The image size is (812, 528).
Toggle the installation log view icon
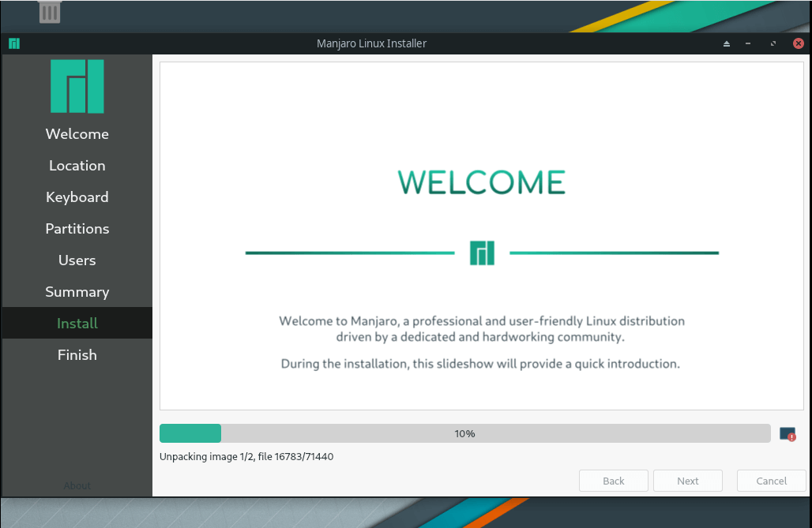point(787,433)
